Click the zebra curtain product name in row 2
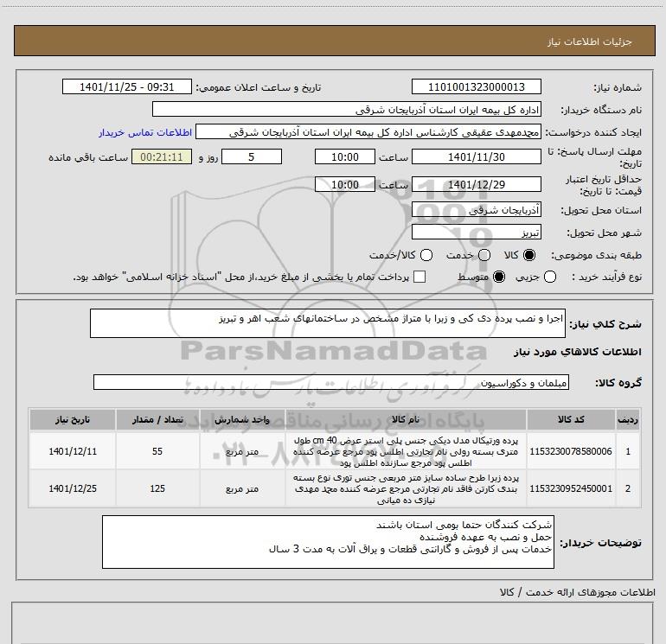Image resolution: width=666 pixels, height=644 pixels. [x=406, y=488]
